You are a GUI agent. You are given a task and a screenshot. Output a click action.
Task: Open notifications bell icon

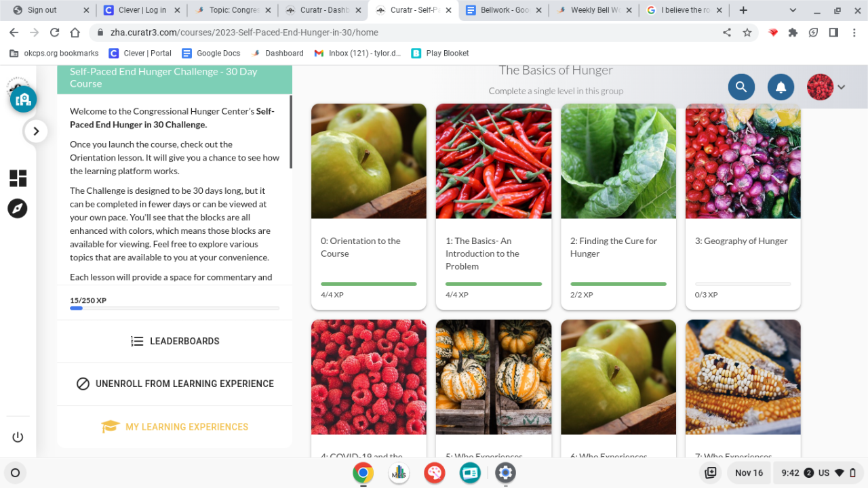(x=781, y=87)
